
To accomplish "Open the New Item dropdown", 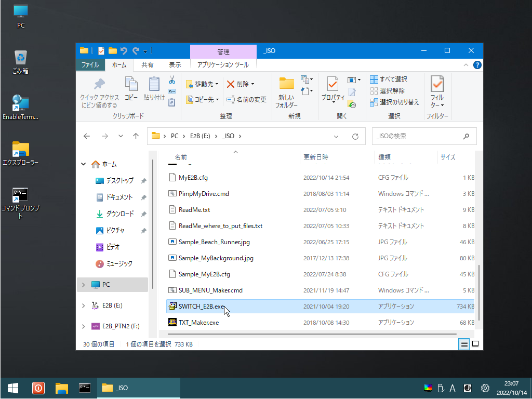I will 307,79.
